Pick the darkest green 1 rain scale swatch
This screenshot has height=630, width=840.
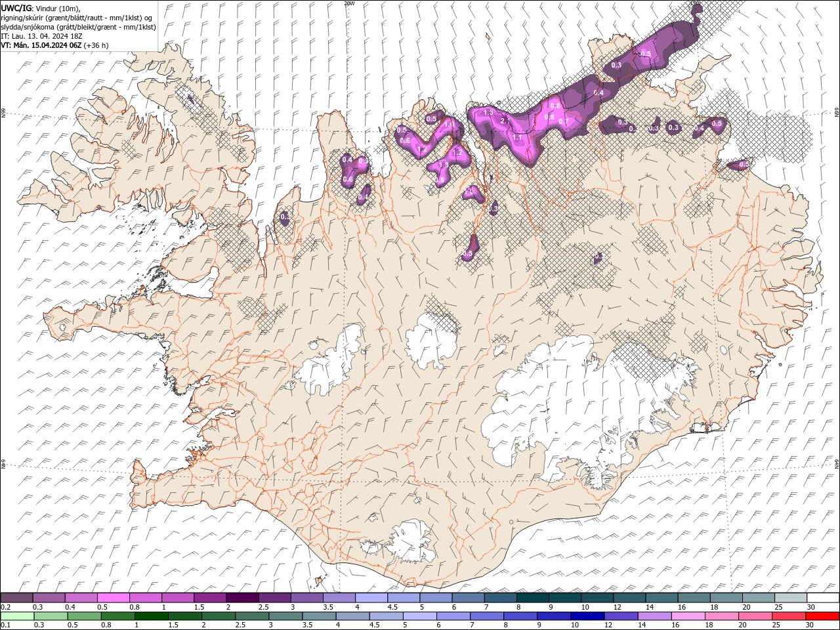(x=151, y=616)
